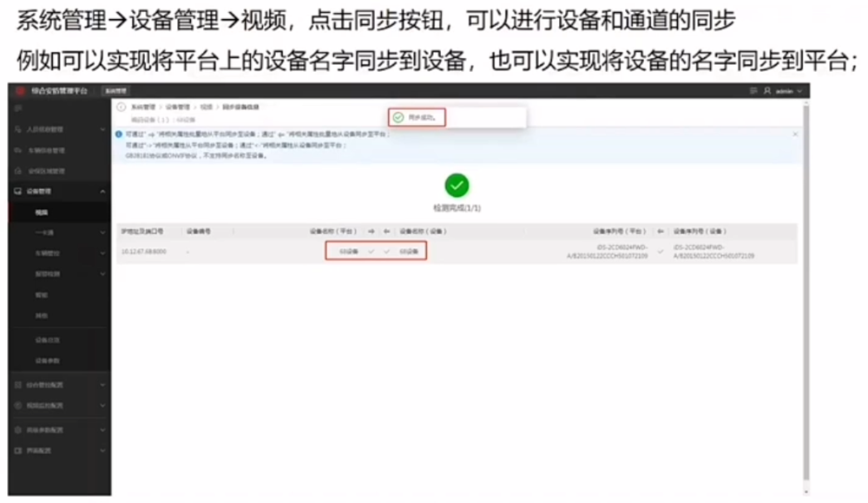
Task: Select the sidebar item directly above 设备参数
Action: (48, 340)
